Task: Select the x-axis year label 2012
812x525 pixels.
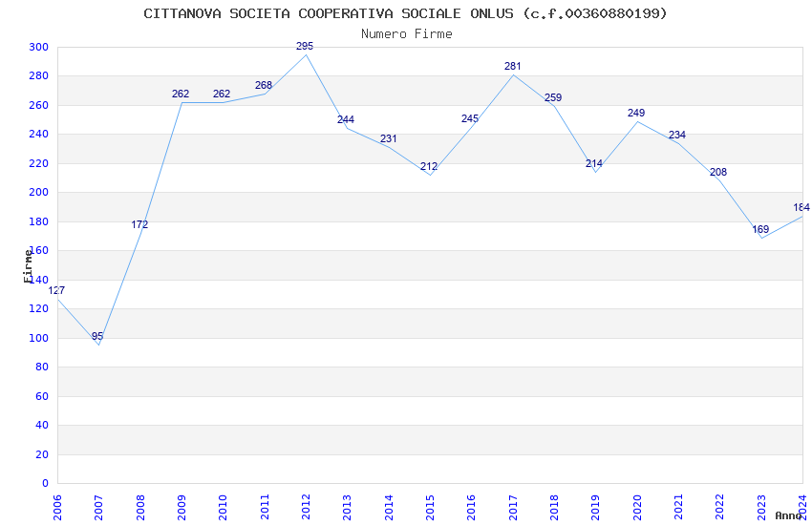Action: point(306,507)
